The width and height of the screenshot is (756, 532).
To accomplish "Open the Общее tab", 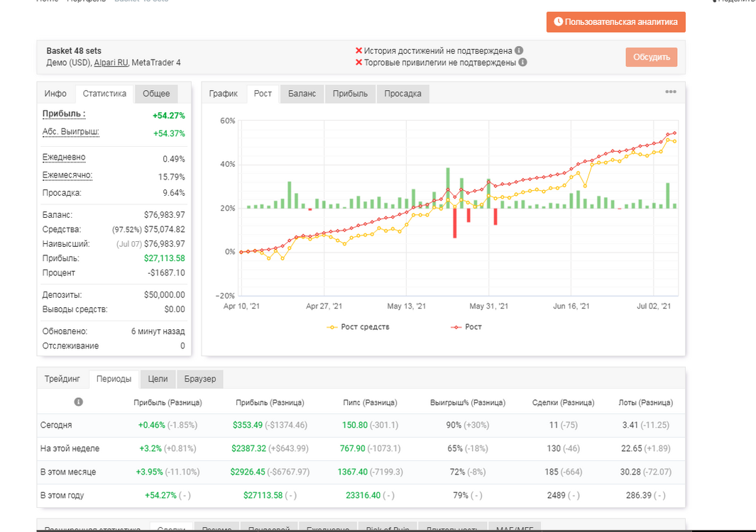I will coord(156,94).
